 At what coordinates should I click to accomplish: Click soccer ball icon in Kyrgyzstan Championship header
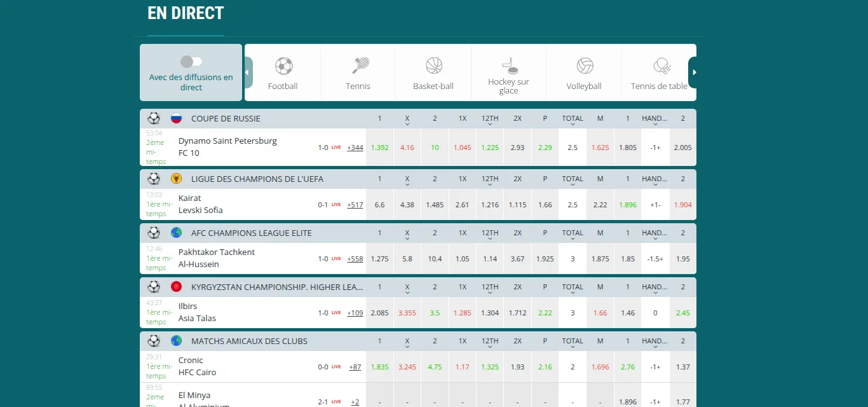pyautogui.click(x=154, y=287)
